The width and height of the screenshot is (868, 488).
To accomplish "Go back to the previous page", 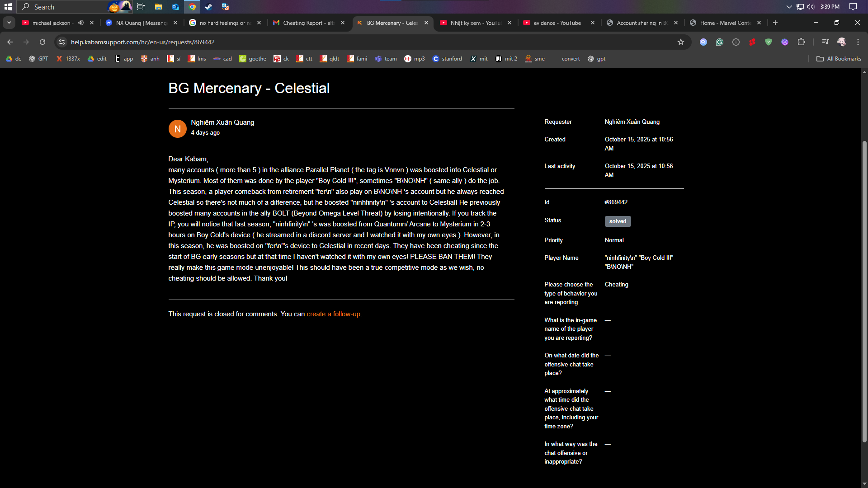I will 10,42.
